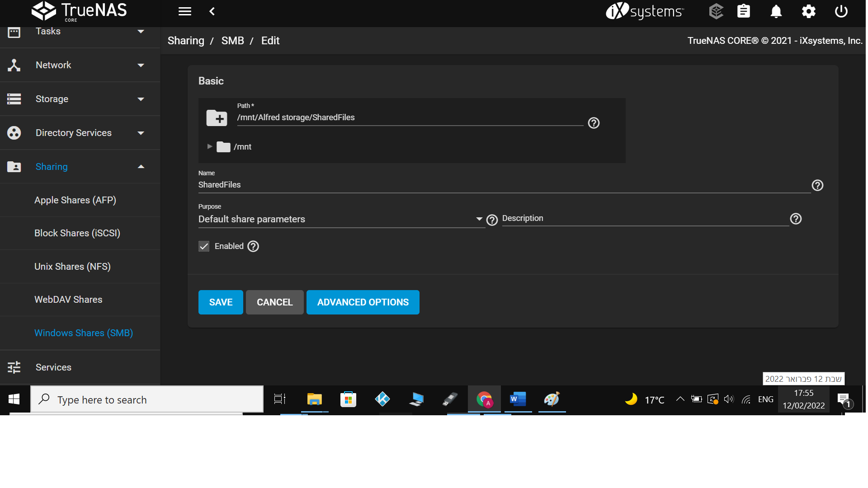Open network Wi-Fi tray icon
The image size is (868, 488).
pyautogui.click(x=746, y=399)
